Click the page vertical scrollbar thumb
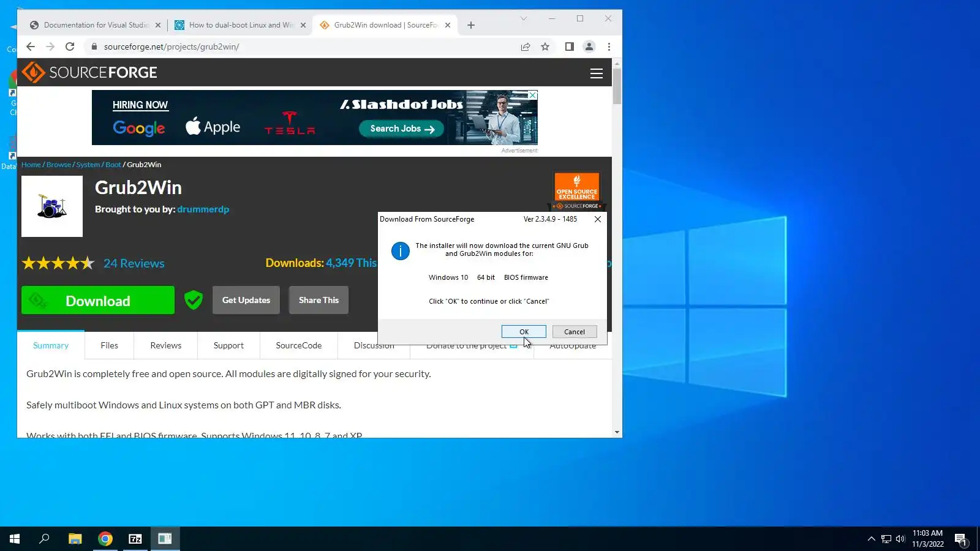Image resolution: width=980 pixels, height=551 pixels. tap(617, 86)
